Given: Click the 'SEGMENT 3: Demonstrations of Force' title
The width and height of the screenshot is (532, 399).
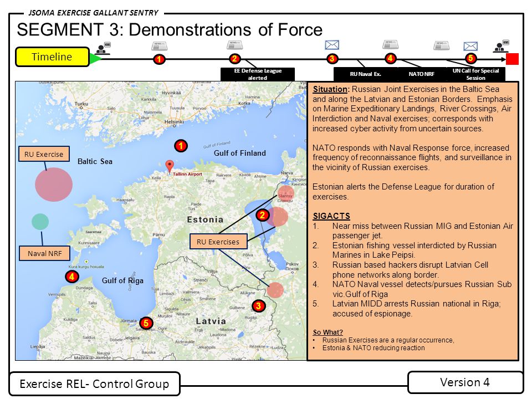Looking at the screenshot, I should pos(170,29).
